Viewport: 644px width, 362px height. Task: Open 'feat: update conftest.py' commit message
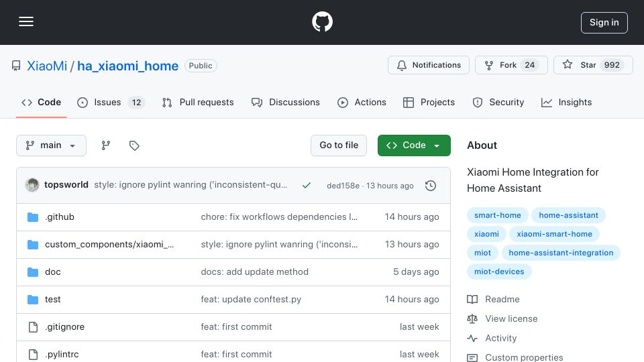pos(251,299)
